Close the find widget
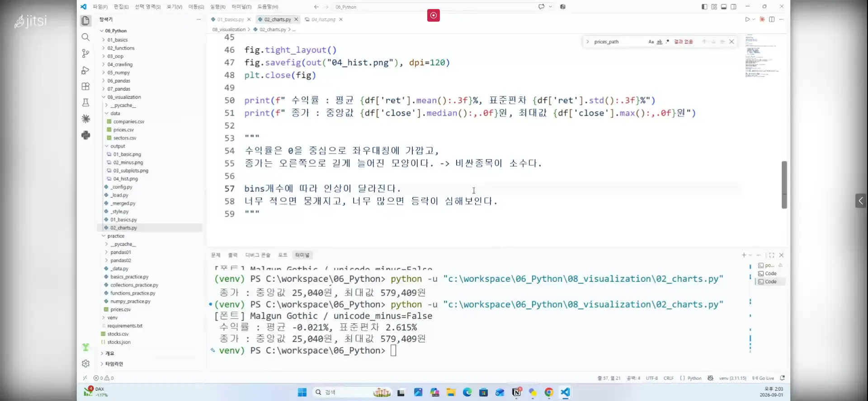This screenshot has width=868, height=401. pos(731,42)
